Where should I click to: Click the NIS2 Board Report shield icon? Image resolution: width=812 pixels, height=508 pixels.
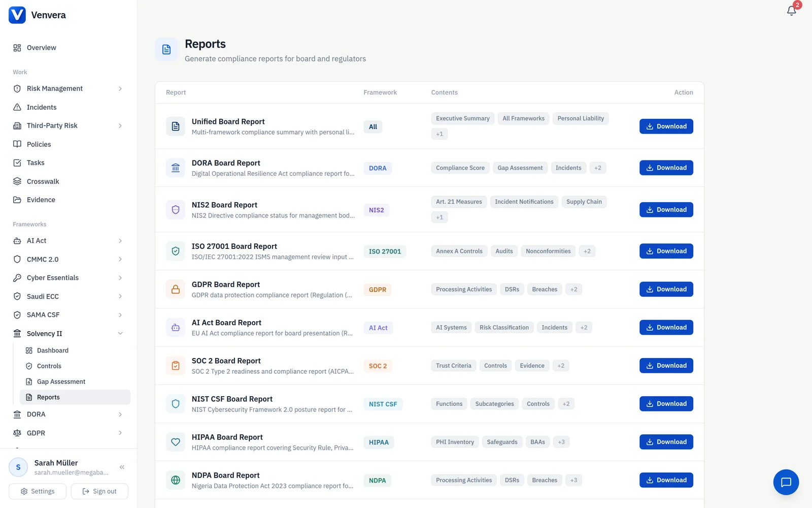176,210
